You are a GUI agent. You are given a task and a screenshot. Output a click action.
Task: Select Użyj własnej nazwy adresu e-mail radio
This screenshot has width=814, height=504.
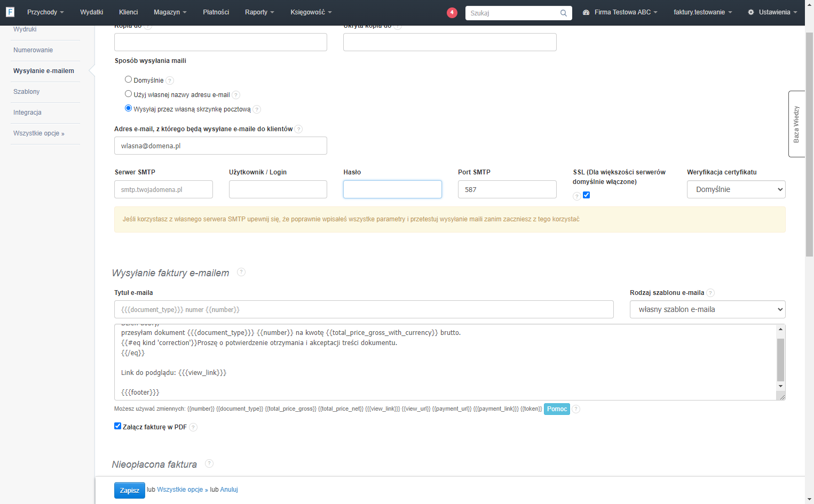tap(128, 94)
